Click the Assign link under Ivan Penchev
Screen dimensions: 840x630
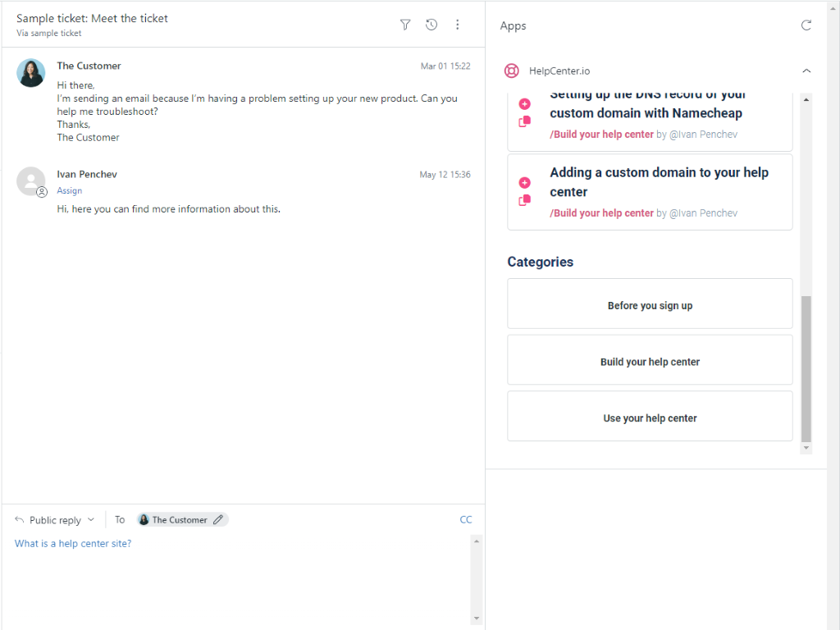pos(70,190)
